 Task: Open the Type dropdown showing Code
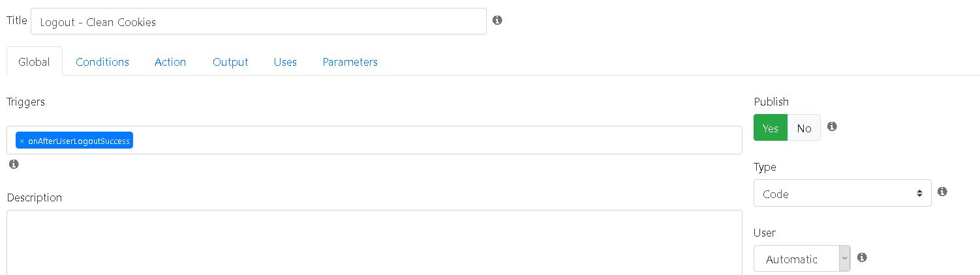coord(842,193)
